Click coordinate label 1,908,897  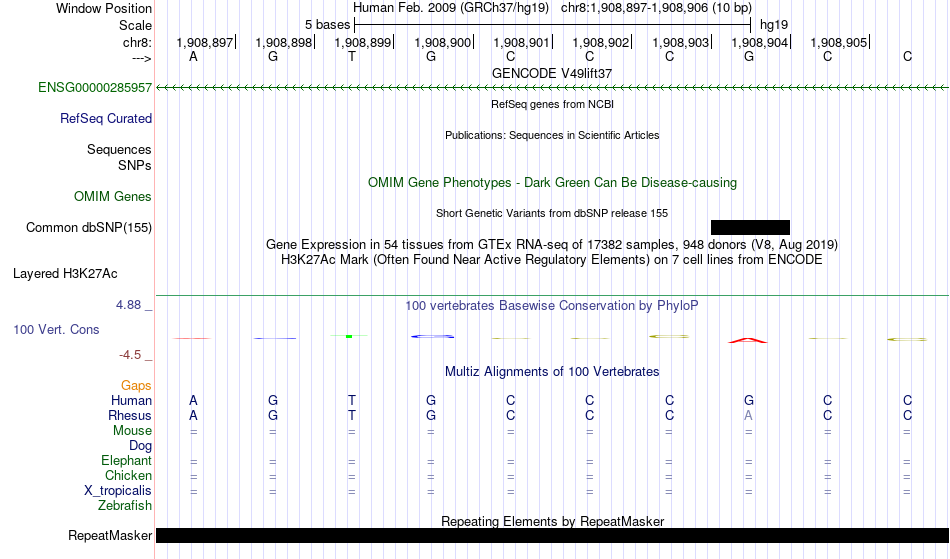[x=205, y=42]
